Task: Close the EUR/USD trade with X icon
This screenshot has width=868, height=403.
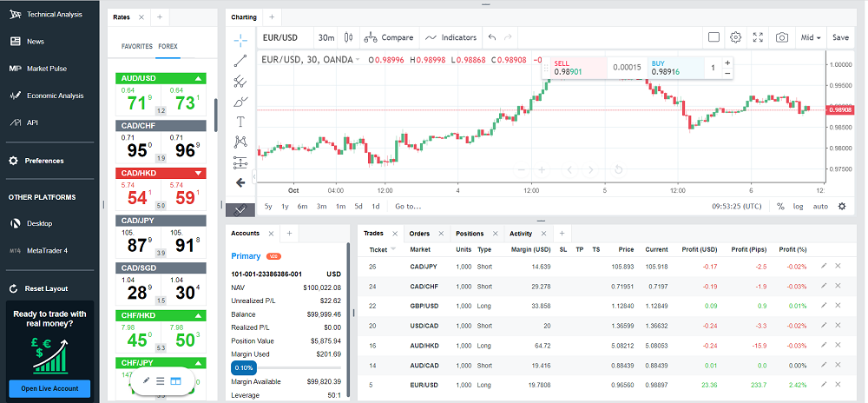Action: point(838,384)
